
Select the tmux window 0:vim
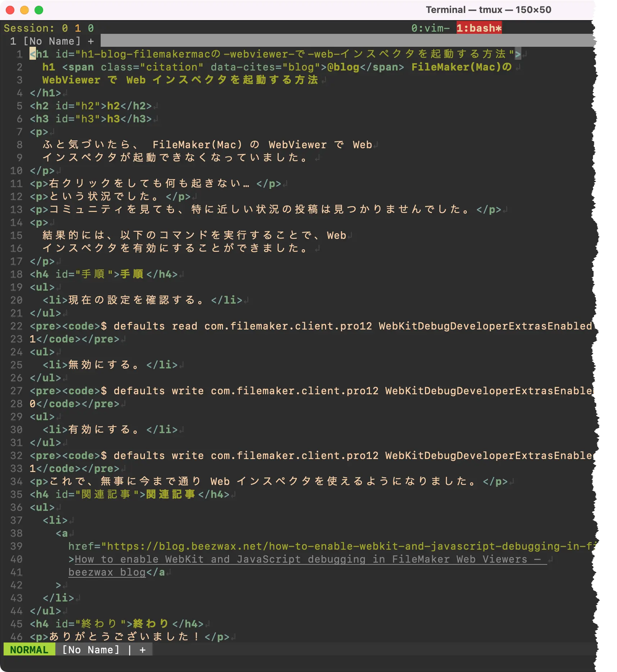click(x=430, y=28)
